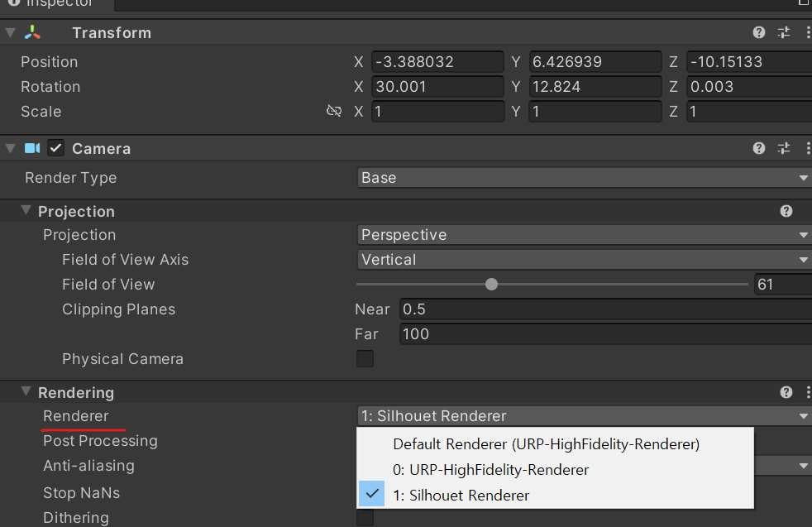The width and height of the screenshot is (812, 527).
Task: Enable the Physical Camera checkbox
Action: point(365,358)
